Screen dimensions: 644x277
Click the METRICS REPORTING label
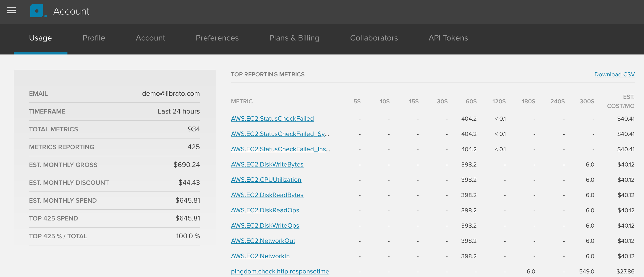pyautogui.click(x=62, y=147)
